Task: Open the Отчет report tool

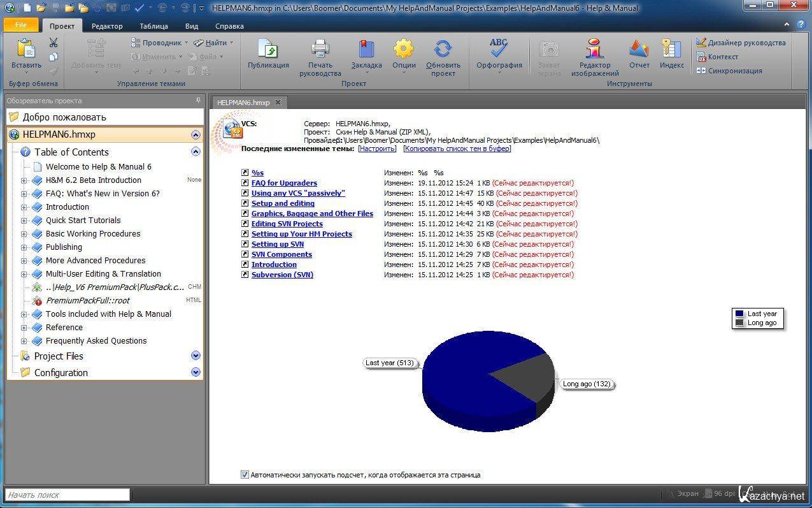Action: tap(639, 50)
